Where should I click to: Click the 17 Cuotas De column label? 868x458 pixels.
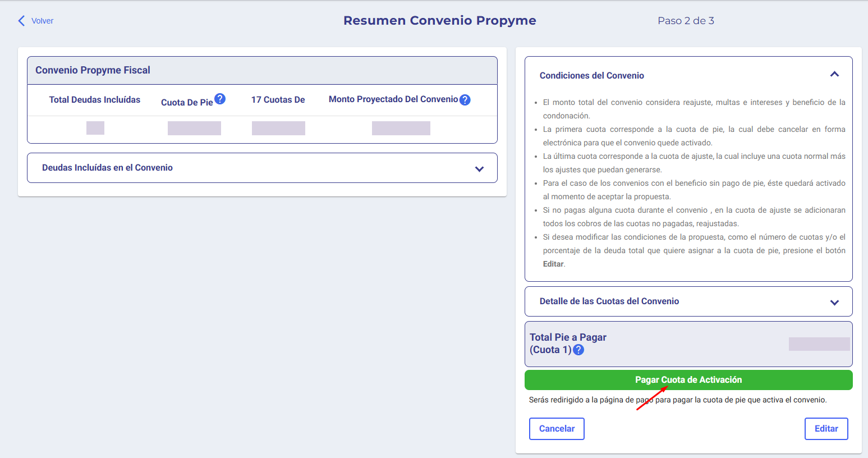click(x=278, y=99)
